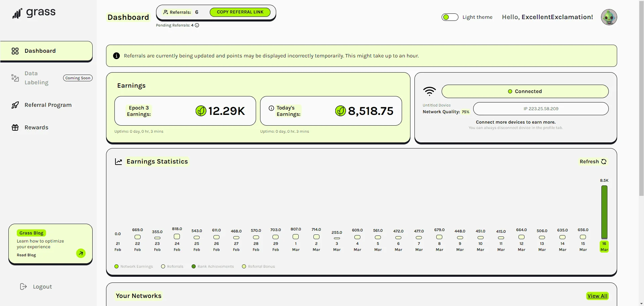This screenshot has width=644, height=306.
Task: Click the Epoch 3 Earnings leaf icon
Action: [x=201, y=111]
